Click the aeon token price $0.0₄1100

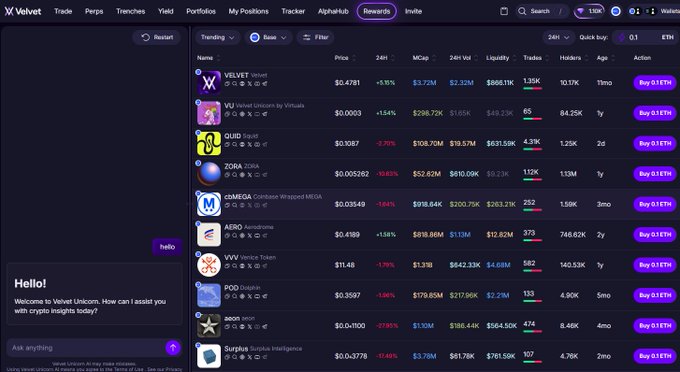coord(350,326)
